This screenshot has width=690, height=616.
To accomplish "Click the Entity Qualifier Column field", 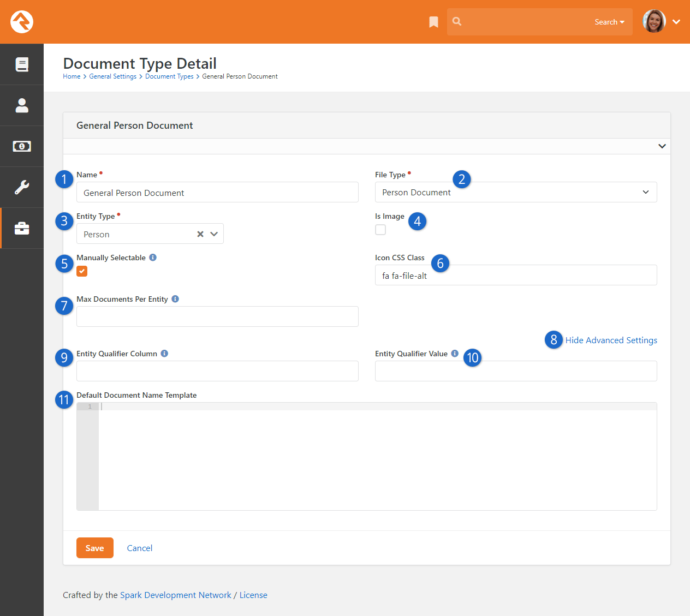I will 217,371.
